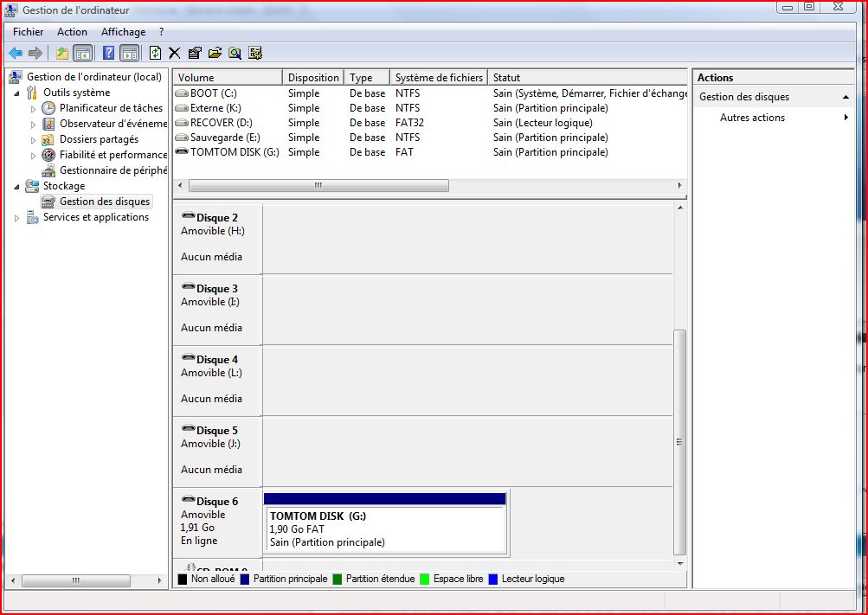Click the TOMTOM DISK (G:) volume icon
The image size is (868, 615).
(182, 151)
